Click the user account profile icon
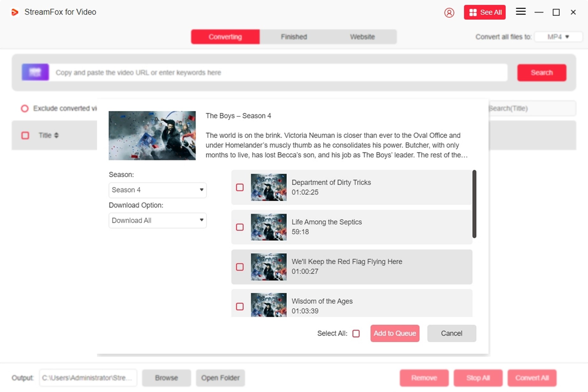Screen dimensions: 588x392 449,12
